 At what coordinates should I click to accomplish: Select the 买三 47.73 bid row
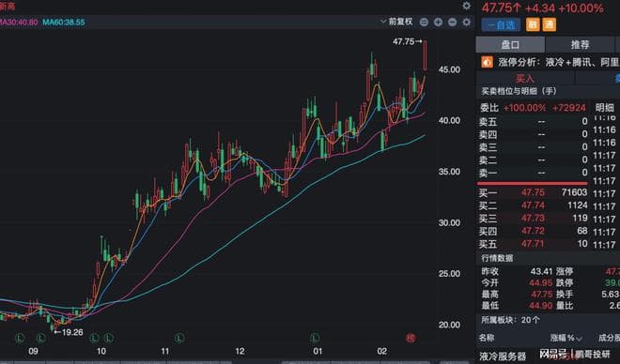533,219
